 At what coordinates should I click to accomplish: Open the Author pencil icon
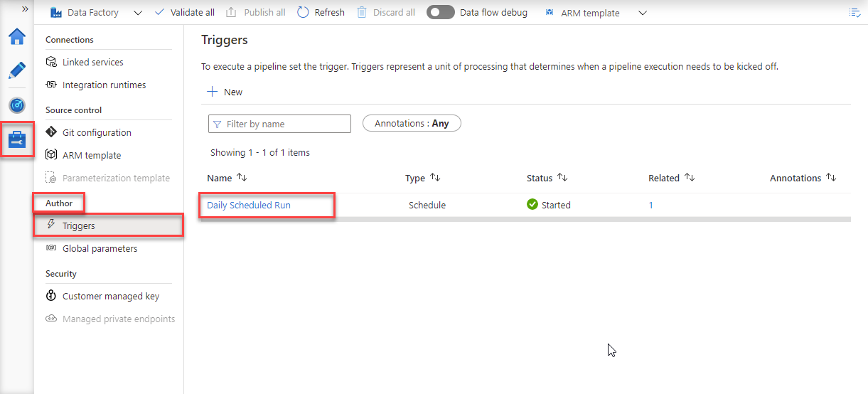point(17,70)
